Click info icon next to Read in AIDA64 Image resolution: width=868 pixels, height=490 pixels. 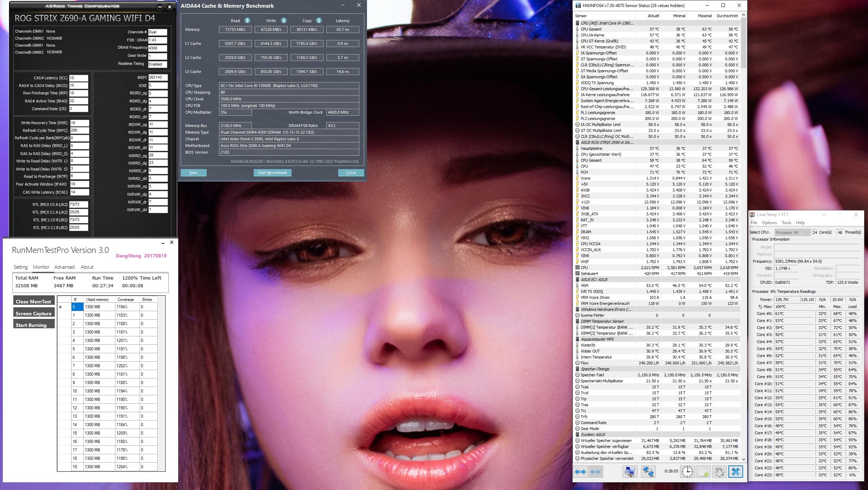click(x=247, y=20)
